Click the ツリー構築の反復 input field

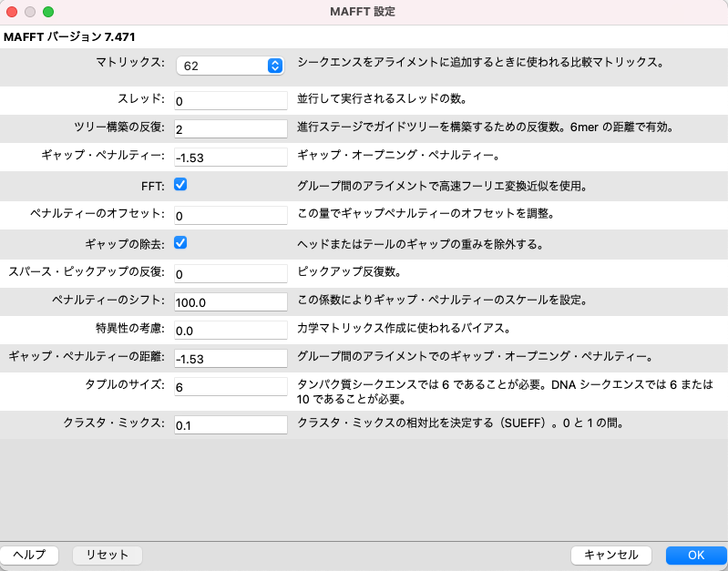click(x=231, y=129)
